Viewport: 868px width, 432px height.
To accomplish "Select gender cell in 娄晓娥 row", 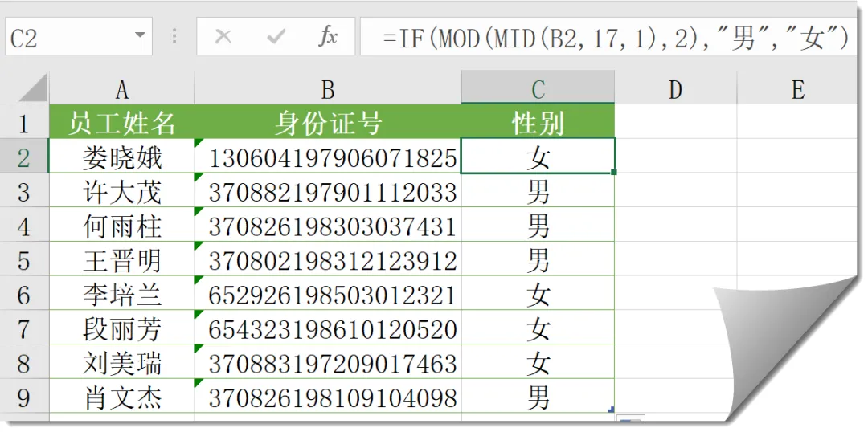I will (x=538, y=156).
